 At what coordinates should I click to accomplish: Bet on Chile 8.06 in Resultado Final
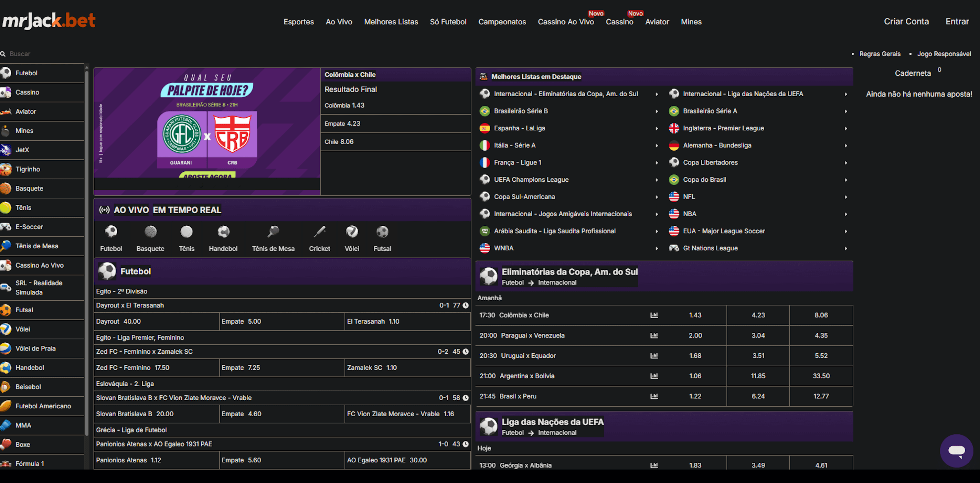tap(396, 142)
